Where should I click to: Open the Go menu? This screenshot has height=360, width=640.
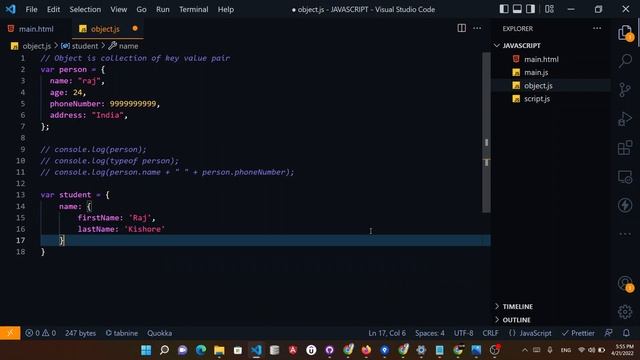141,9
